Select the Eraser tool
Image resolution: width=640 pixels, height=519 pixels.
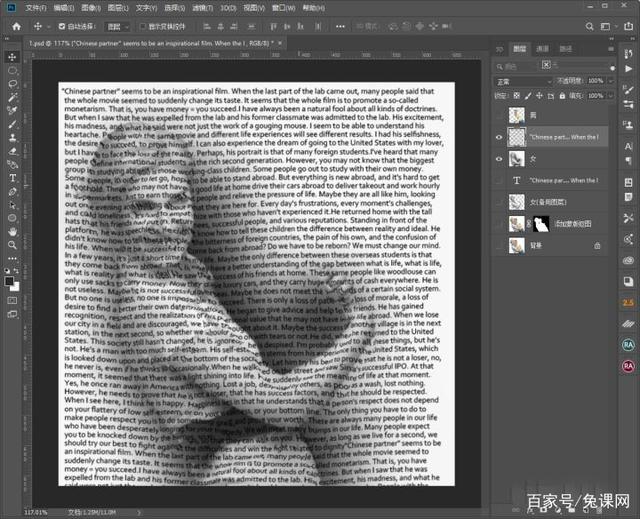12,151
